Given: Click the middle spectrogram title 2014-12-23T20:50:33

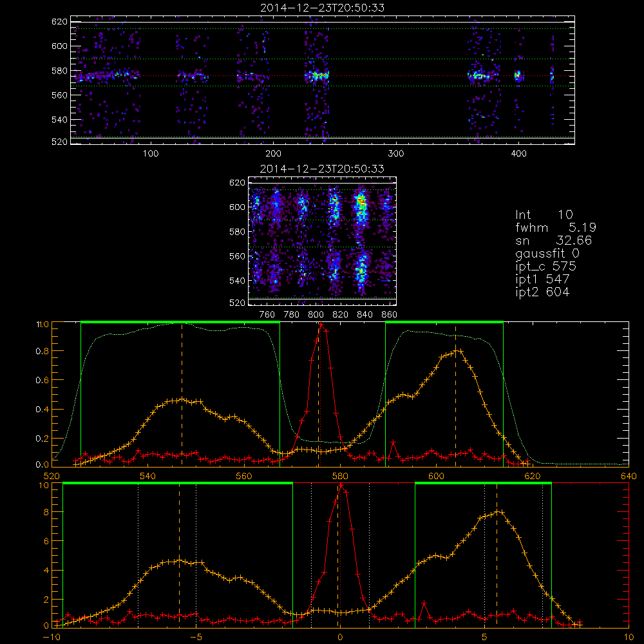Looking at the screenshot, I should tap(323, 169).
